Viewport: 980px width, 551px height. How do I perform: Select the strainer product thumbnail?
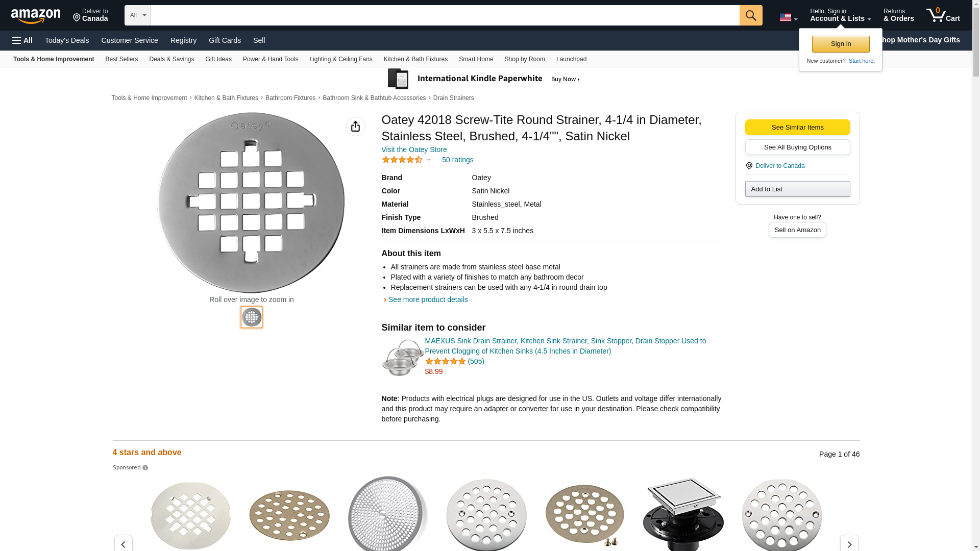[251, 317]
